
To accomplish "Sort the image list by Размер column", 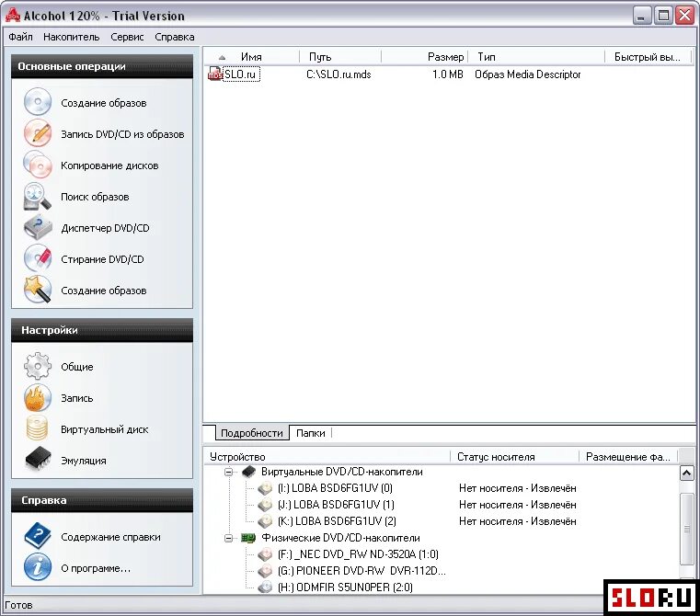I will click(424, 57).
